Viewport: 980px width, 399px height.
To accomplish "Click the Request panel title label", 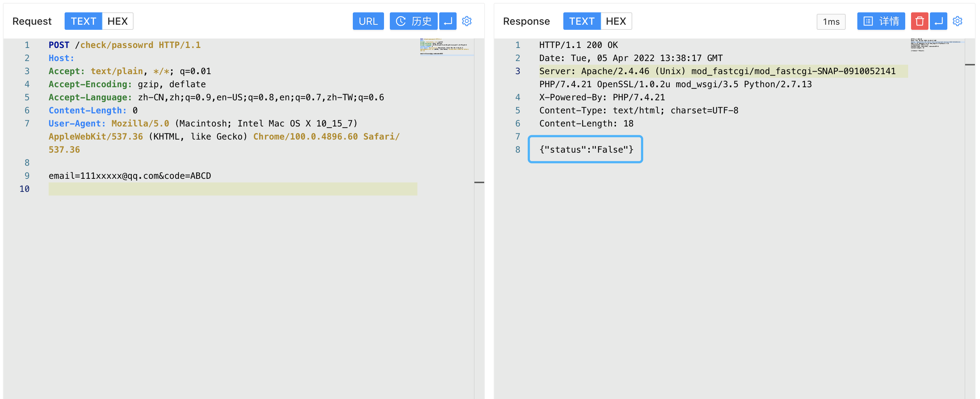I will pyautogui.click(x=32, y=21).
